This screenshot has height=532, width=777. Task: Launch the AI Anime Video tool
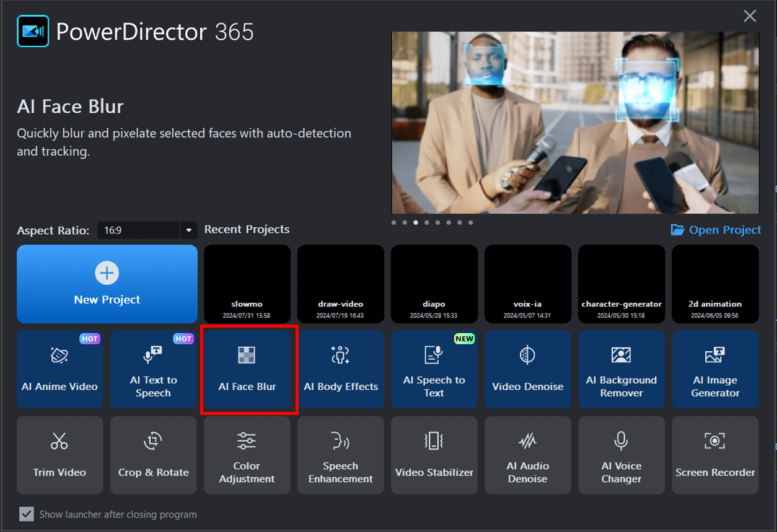click(60, 369)
